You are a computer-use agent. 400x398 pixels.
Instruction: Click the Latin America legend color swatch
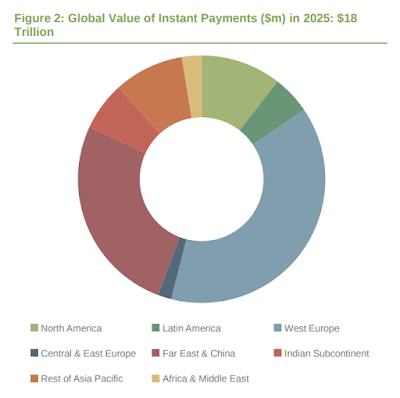pos(156,328)
